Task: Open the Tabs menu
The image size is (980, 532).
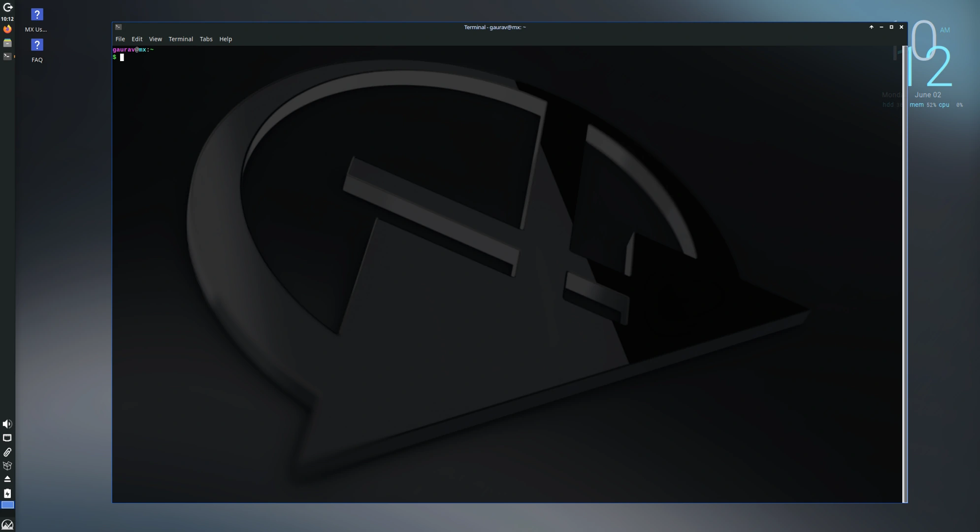Action: click(206, 39)
